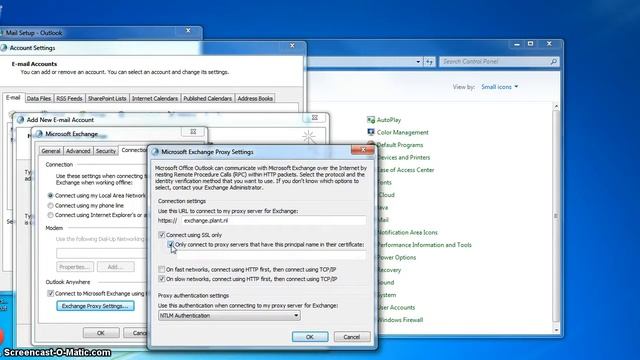
Task: Cancel the Exchange Proxy Settings dialog
Action: click(351, 337)
